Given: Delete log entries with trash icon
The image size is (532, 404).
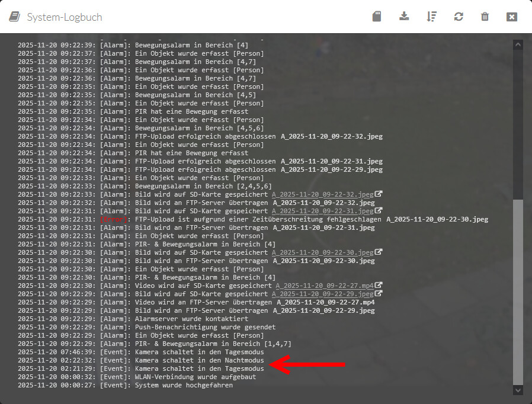Looking at the screenshot, I should 485,17.
